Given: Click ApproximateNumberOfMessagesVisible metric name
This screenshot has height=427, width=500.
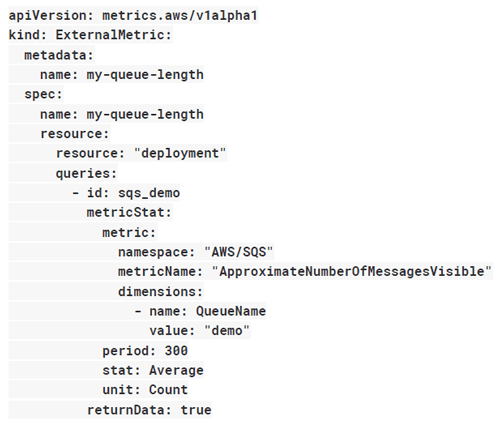Looking at the screenshot, I should click(x=352, y=272).
